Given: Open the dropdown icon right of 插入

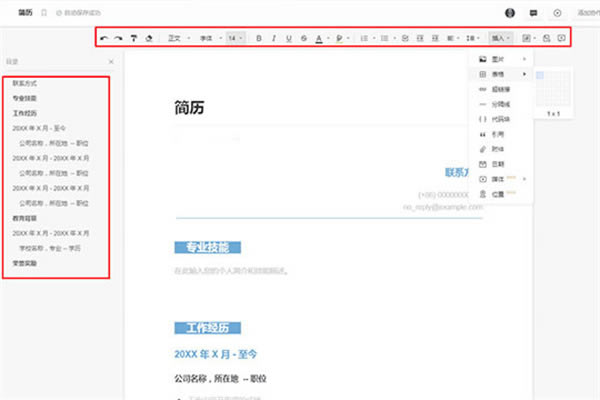Looking at the screenshot, I should point(528,38).
